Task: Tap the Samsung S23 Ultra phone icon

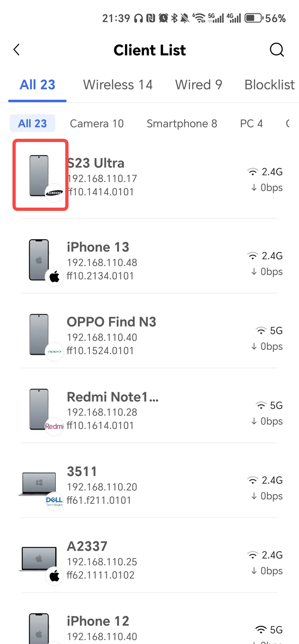Action: 40,175
